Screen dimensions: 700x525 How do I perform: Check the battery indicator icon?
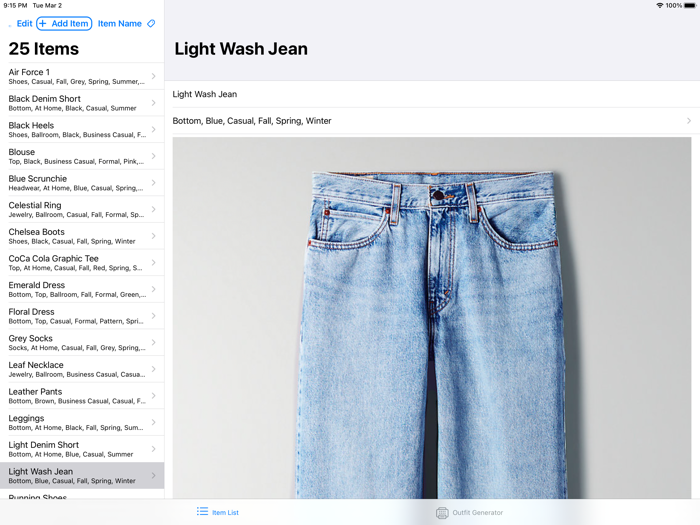690,5
